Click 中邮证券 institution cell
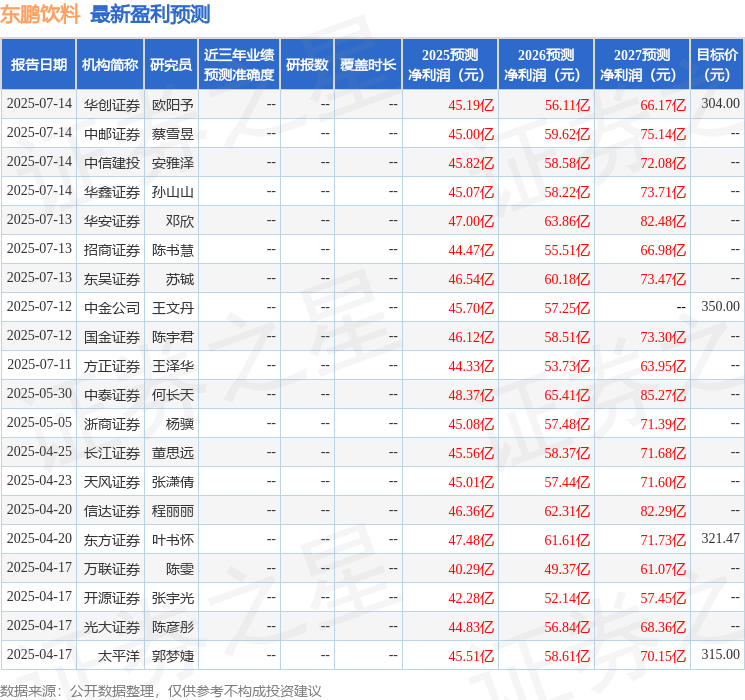Image resolution: width=745 pixels, height=700 pixels. [112, 134]
